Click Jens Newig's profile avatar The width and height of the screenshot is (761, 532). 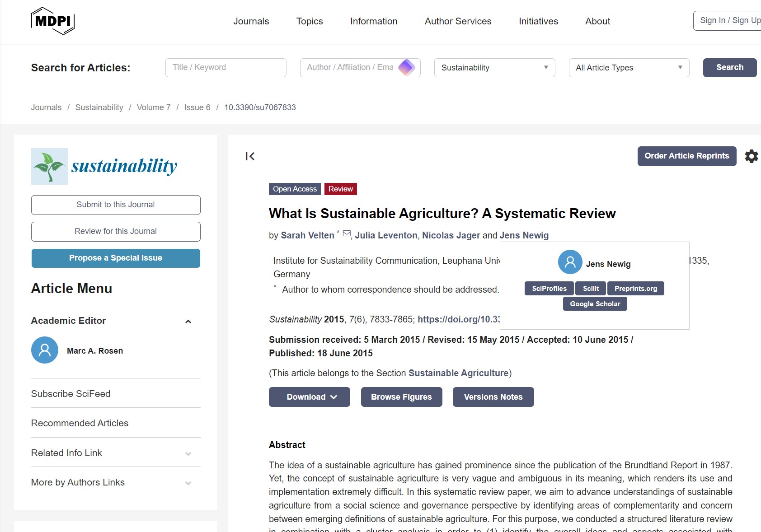coord(570,262)
